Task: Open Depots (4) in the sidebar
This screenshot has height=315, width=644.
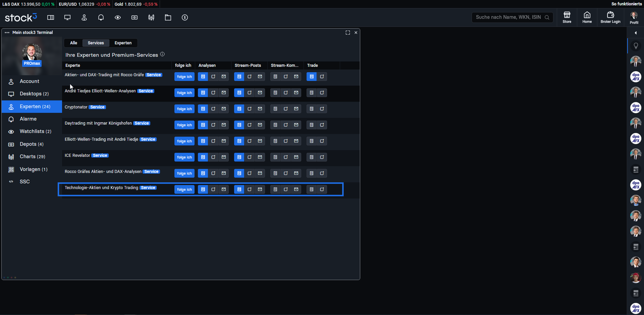Action: coord(32,144)
